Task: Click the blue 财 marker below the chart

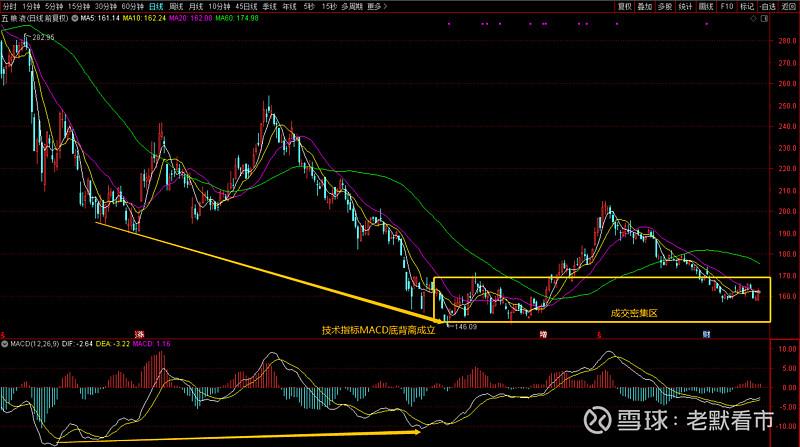Action: pyautogui.click(x=706, y=332)
